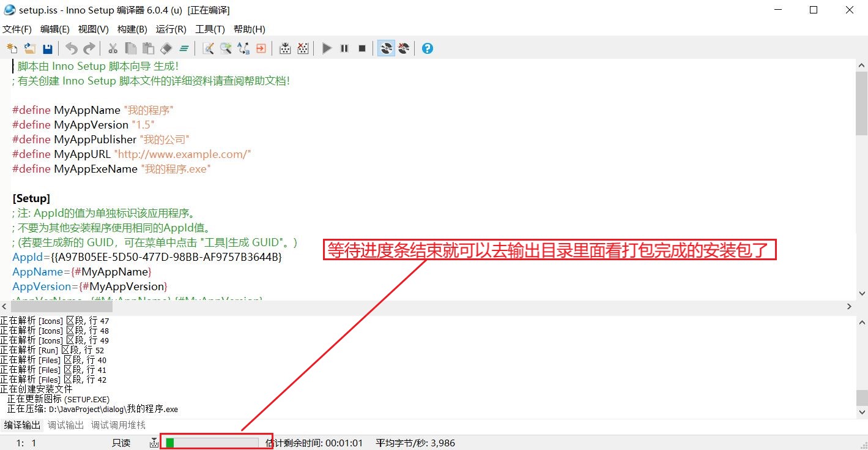868x450 pixels.
Task: Run the setup with the play icon
Action: [x=327, y=48]
